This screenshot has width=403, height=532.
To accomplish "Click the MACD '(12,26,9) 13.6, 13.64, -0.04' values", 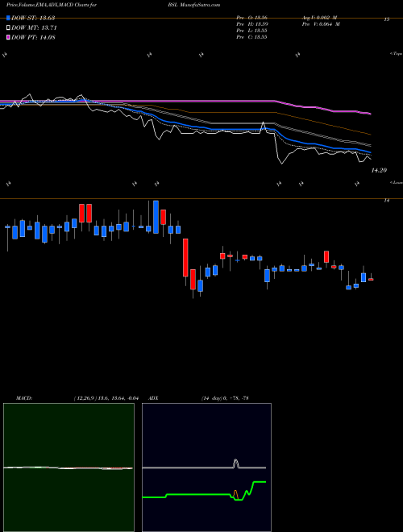I will click(106, 398).
